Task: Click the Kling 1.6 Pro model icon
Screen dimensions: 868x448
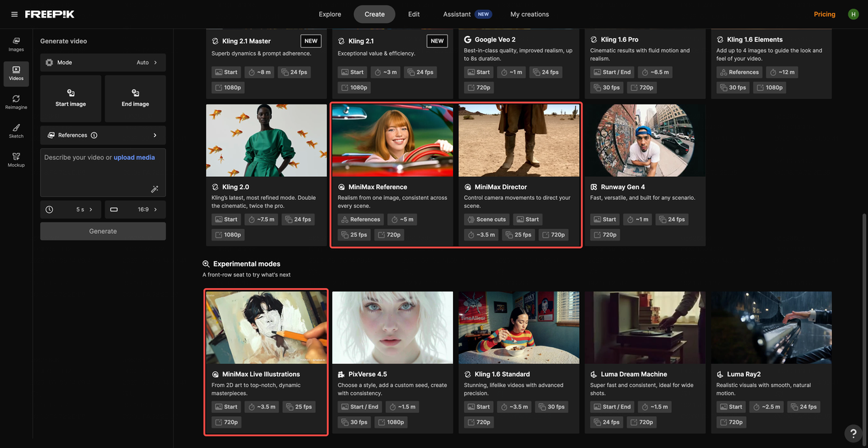Action: [594, 40]
